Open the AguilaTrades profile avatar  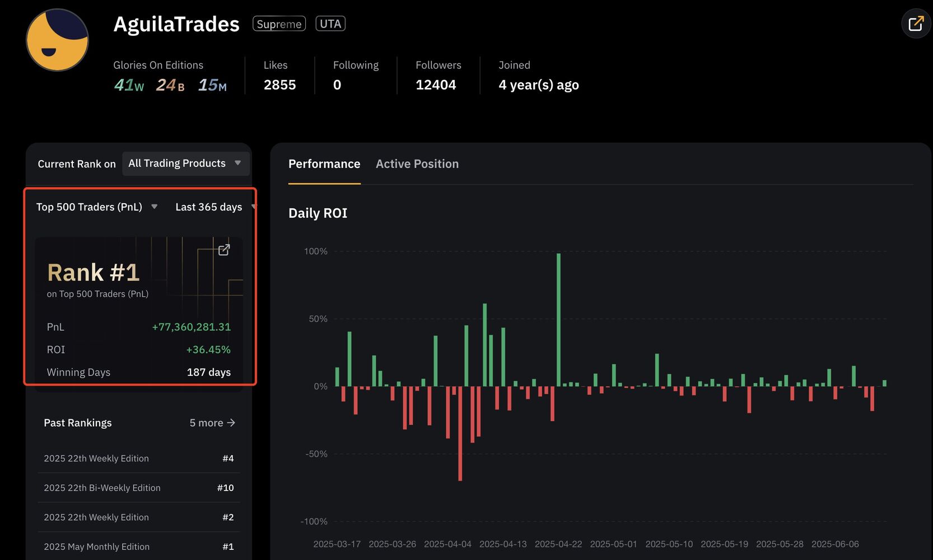[x=57, y=40]
